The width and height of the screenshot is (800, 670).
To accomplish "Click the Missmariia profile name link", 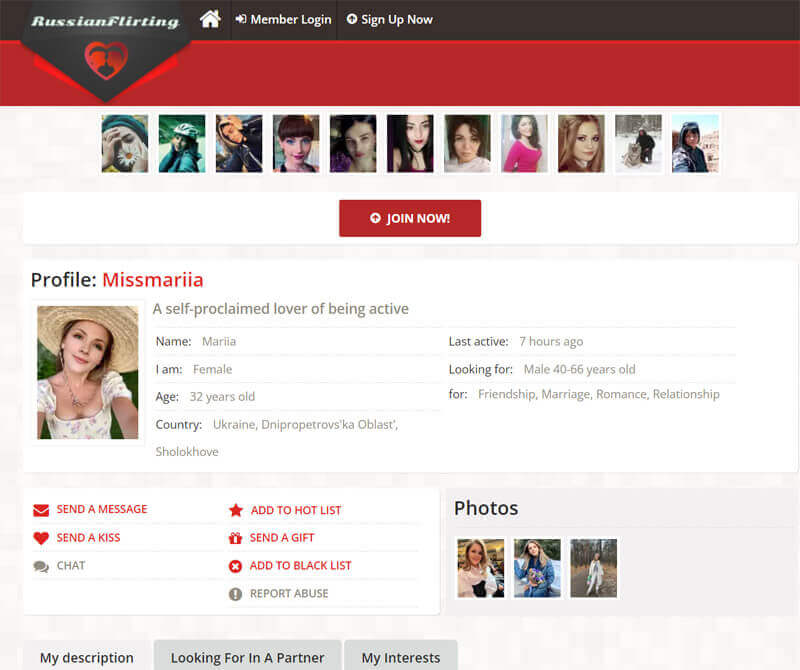I will [x=152, y=280].
